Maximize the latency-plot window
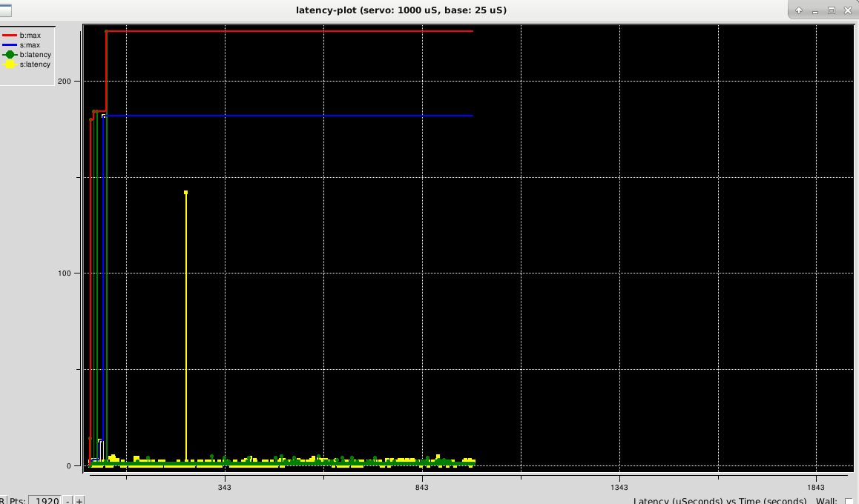The image size is (859, 504). pos(832,10)
